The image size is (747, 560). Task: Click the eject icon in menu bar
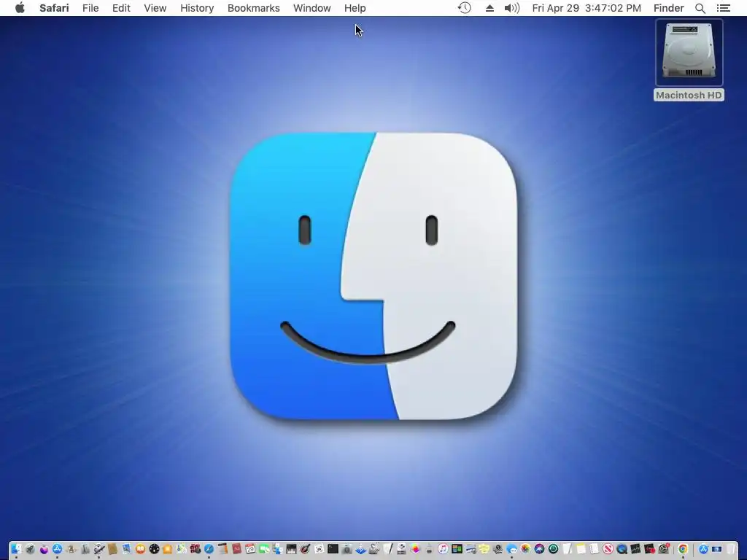click(x=489, y=8)
